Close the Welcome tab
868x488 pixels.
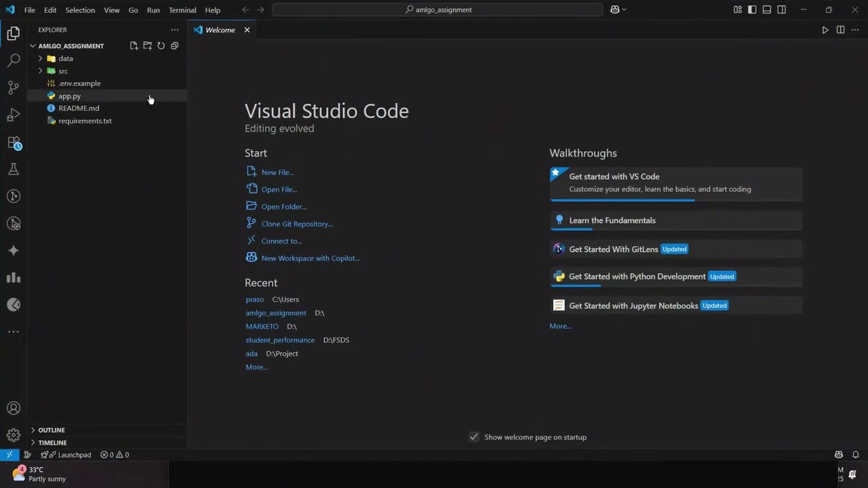pyautogui.click(x=247, y=30)
